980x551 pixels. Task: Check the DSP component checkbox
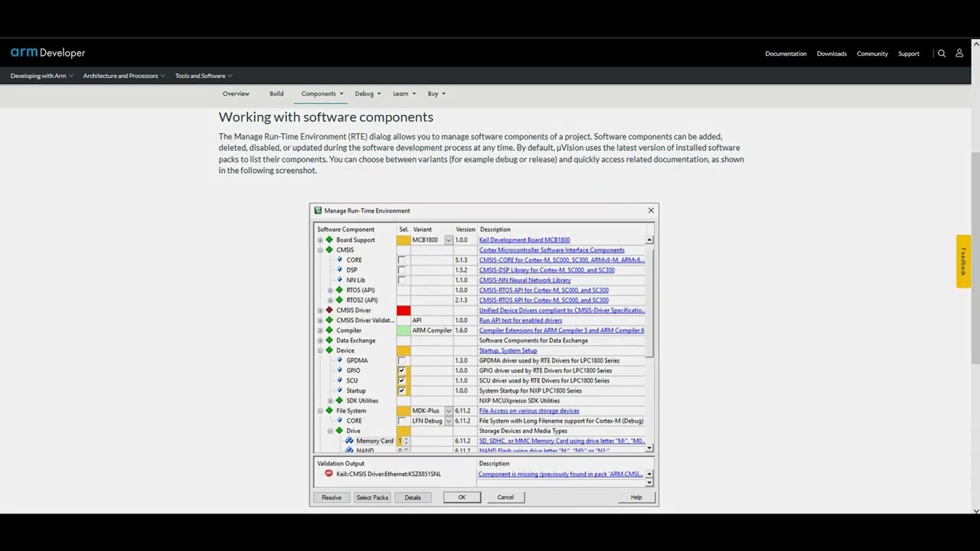pyautogui.click(x=401, y=270)
